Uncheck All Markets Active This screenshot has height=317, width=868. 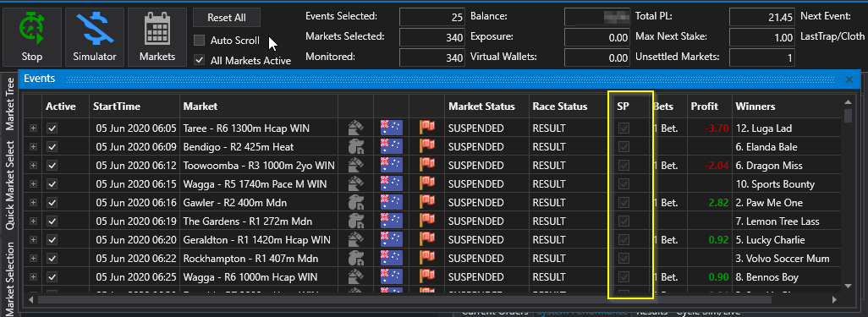pos(199,60)
